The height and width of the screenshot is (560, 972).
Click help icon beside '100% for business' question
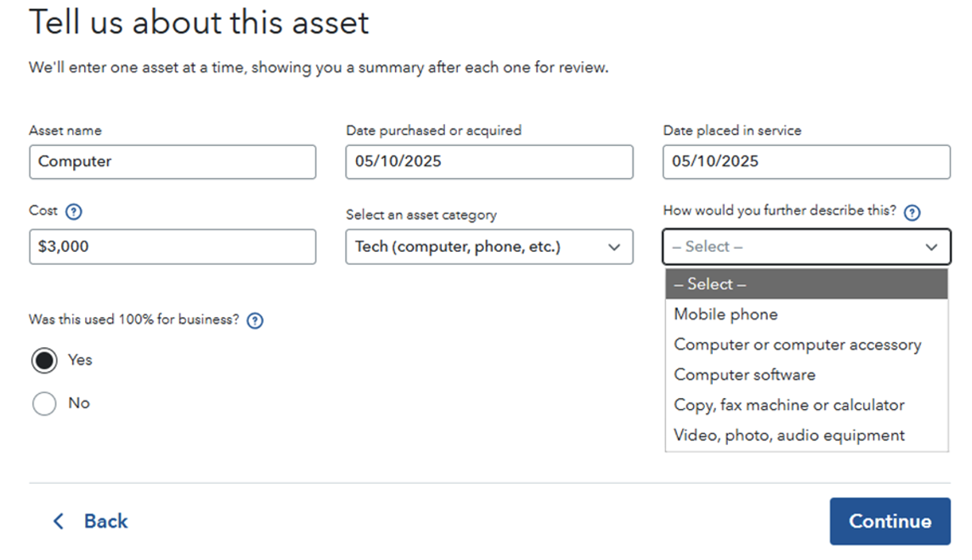255,321
